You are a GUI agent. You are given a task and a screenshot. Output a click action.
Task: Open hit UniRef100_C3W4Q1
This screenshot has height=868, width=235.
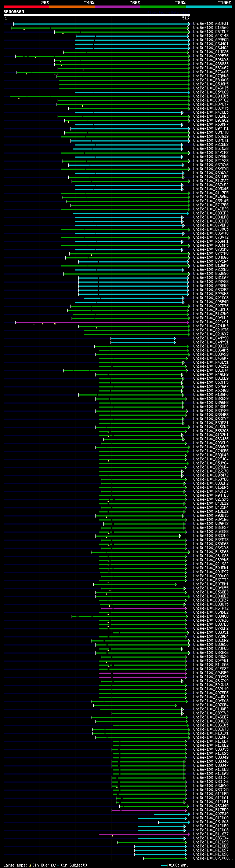[211, 44]
